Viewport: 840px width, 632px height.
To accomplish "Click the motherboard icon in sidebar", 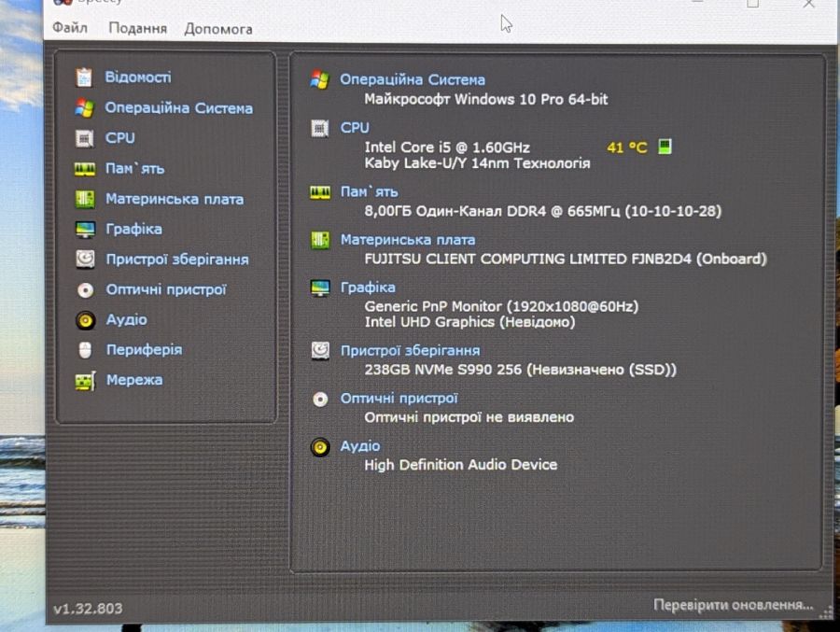I will pyautogui.click(x=85, y=199).
